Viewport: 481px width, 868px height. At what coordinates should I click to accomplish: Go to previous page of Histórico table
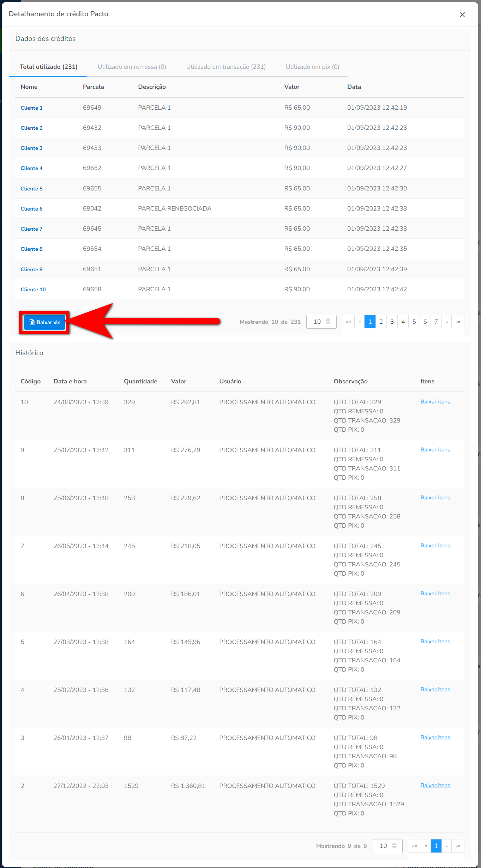426,846
